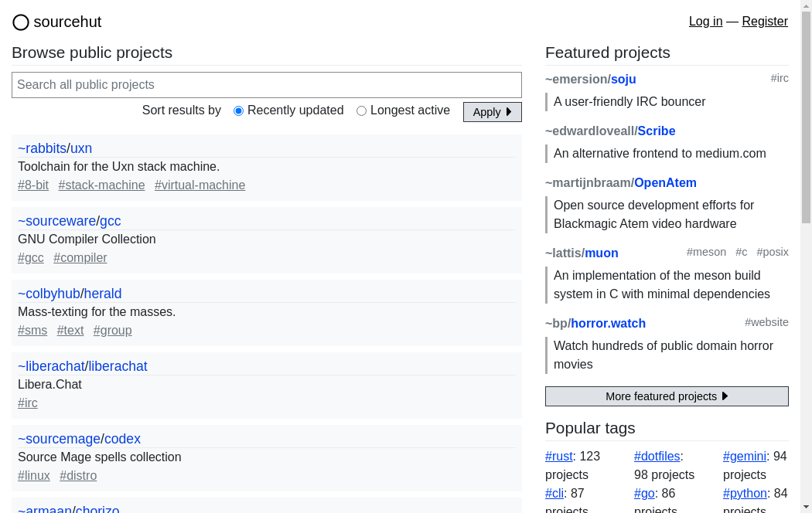Image resolution: width=812 pixels, height=513 pixels.
Task: Click the #compiler tag under gcc
Action: click(x=80, y=258)
